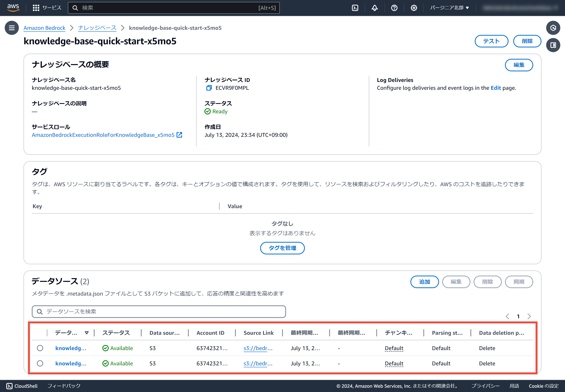The image size is (565, 392).
Task: Click the AWS logo home icon
Action: pos(13,8)
